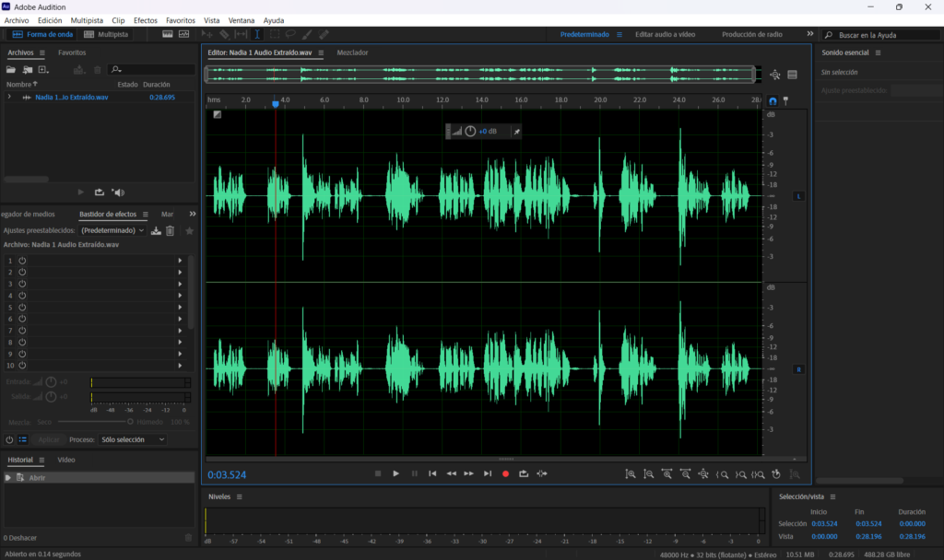Click the delete preset trash icon
Screen dimensions: 944x560
pyautogui.click(x=171, y=230)
